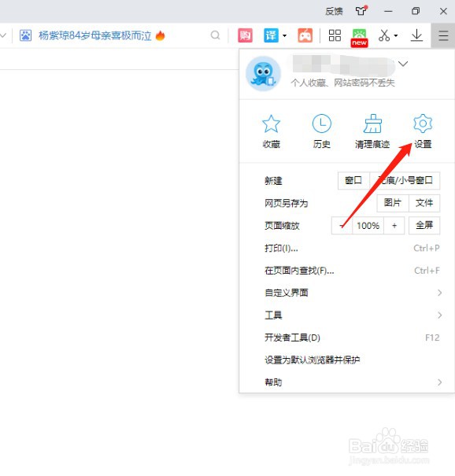Open browsing History (历史) clock icon
The image size is (455, 476).
[x=322, y=124]
